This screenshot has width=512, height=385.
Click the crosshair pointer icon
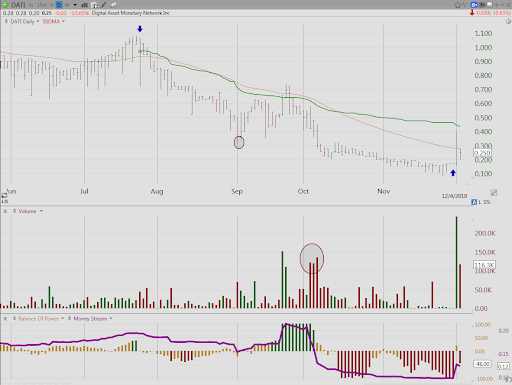(497, 5)
